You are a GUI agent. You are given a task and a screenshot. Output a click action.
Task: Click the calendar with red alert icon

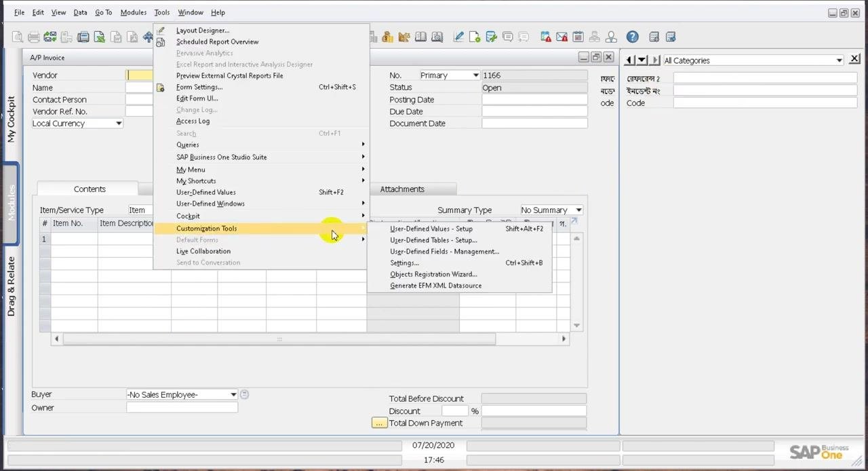545,37
